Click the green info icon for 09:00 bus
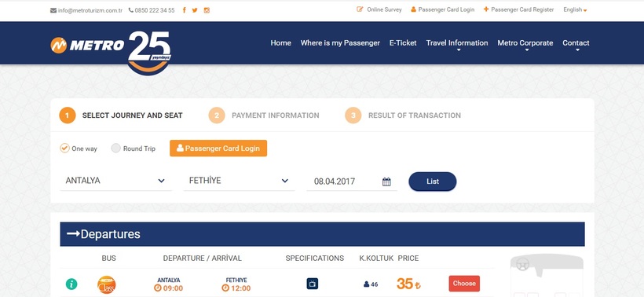This screenshot has width=644, height=297. (71, 284)
